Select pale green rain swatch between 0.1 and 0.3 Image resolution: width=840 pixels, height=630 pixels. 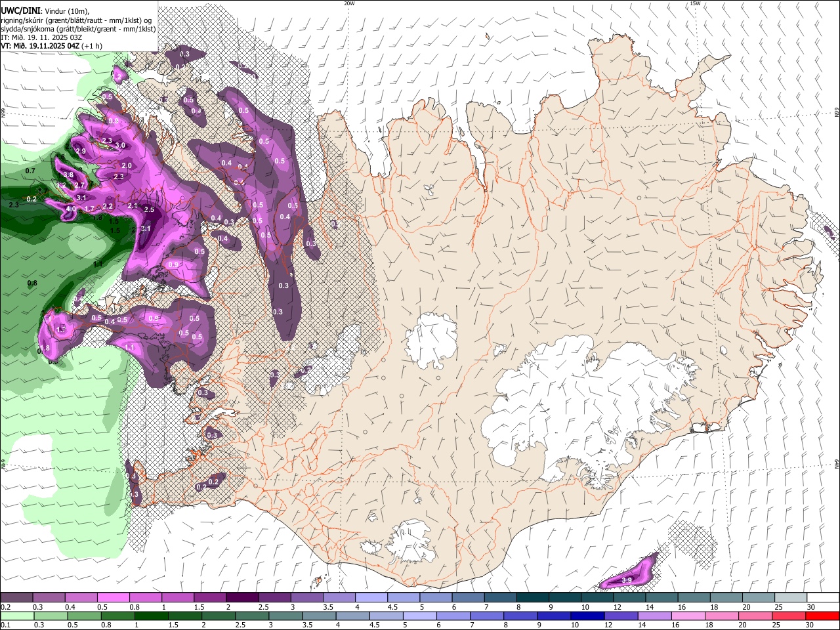[16, 616]
